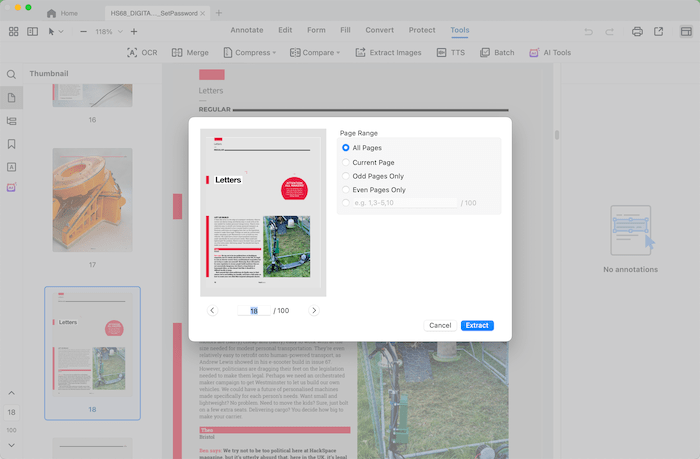
Task: Select the Current Page radio option
Action: pos(346,162)
